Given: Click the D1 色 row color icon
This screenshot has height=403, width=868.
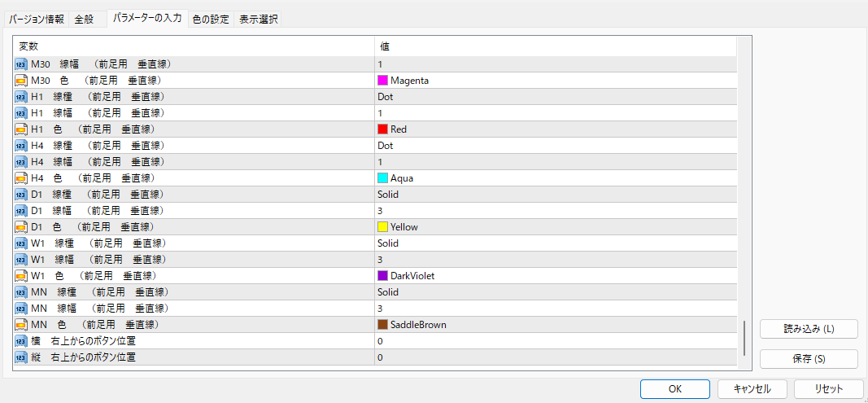Looking at the screenshot, I should [21, 227].
